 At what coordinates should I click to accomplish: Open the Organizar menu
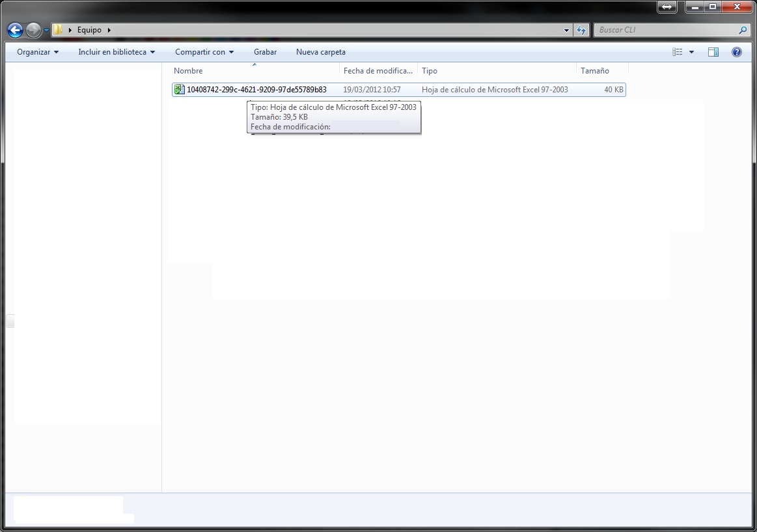coord(38,52)
